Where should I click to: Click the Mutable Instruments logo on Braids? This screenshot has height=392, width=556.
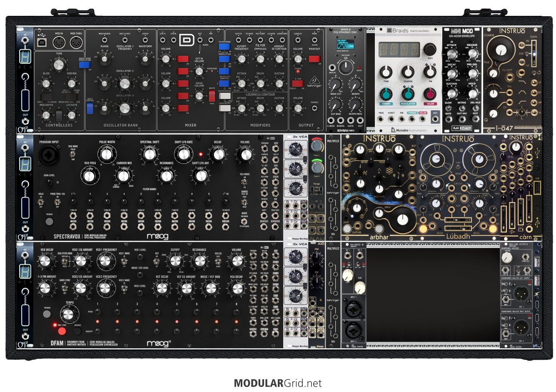(408, 130)
